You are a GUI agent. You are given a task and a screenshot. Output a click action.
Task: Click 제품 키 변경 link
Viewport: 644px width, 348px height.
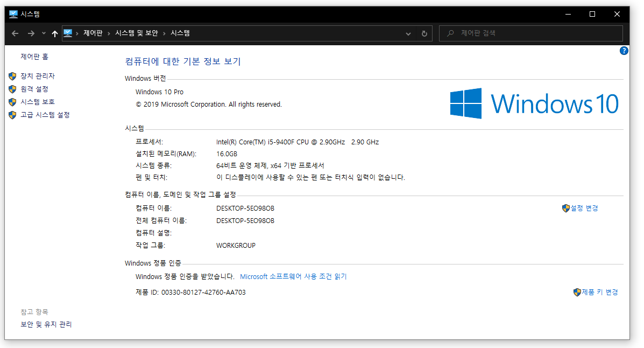(x=600, y=292)
